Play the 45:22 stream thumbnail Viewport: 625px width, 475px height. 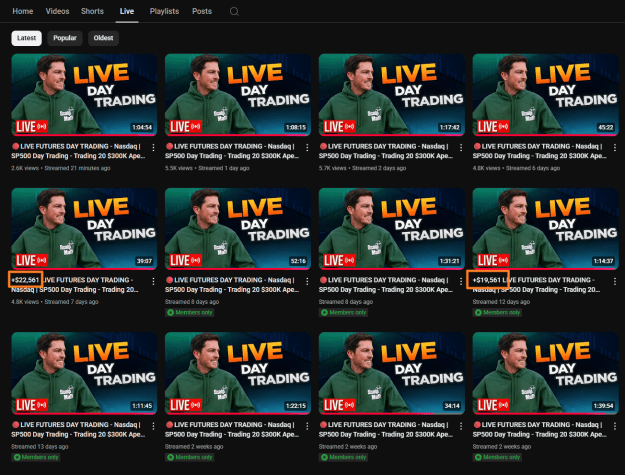click(x=546, y=95)
